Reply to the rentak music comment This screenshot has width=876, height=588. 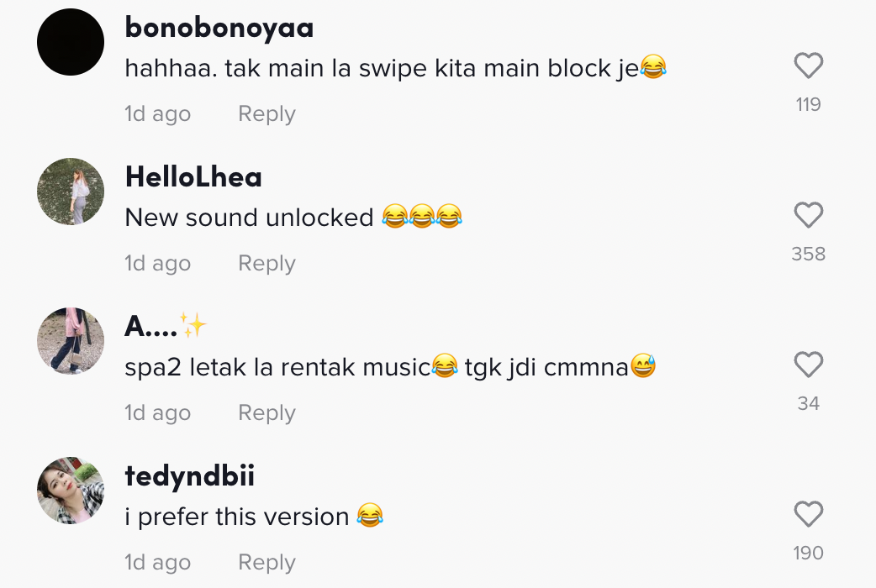pyautogui.click(x=266, y=413)
